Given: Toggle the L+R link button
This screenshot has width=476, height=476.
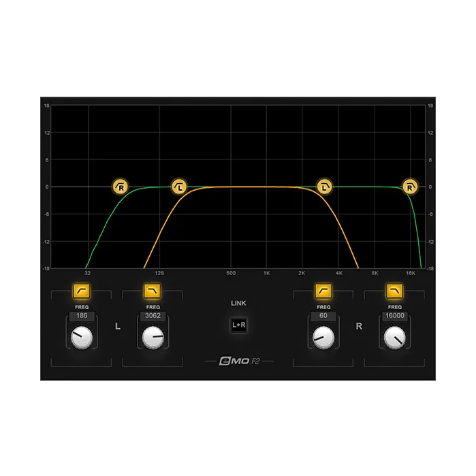Looking at the screenshot, I should coord(239,325).
